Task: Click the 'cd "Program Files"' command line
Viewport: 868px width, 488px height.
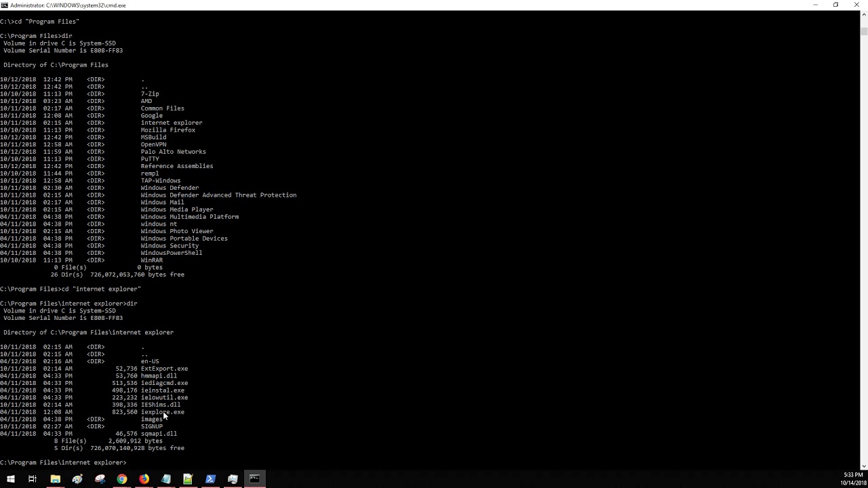Action: click(40, 22)
